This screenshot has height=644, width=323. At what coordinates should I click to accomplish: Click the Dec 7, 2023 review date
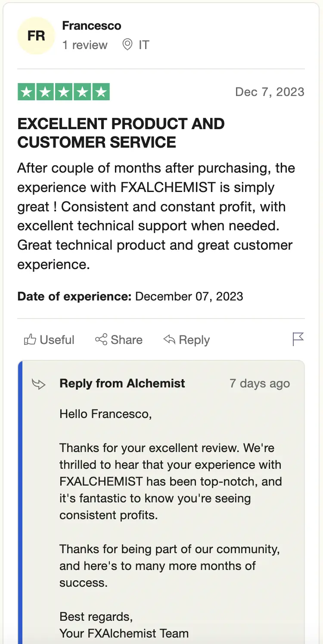(270, 92)
